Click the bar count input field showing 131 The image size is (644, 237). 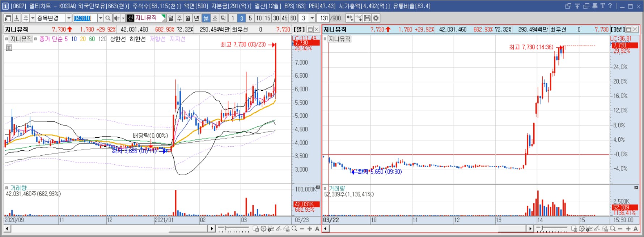(x=323, y=18)
